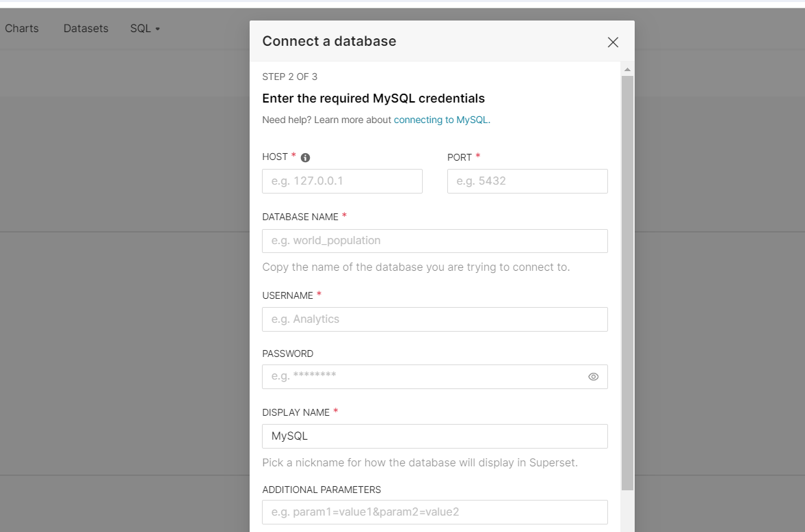The width and height of the screenshot is (805, 532).
Task: Select the DISPLAY NAME field containing MySQL
Action: [x=435, y=436]
